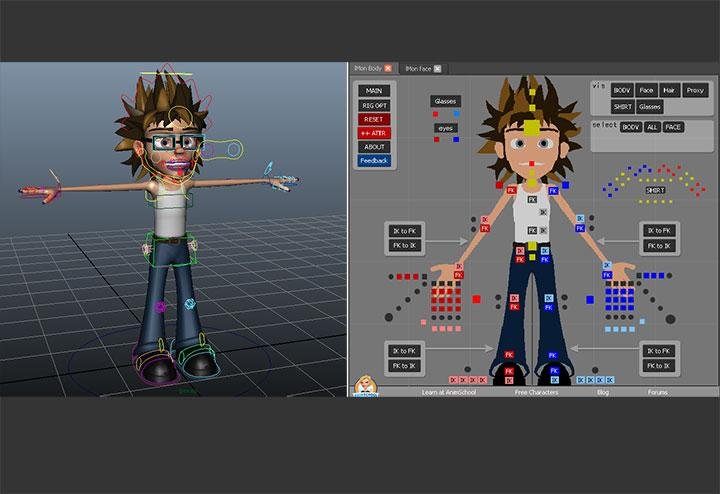Close the Mon Body tab

pyautogui.click(x=388, y=68)
